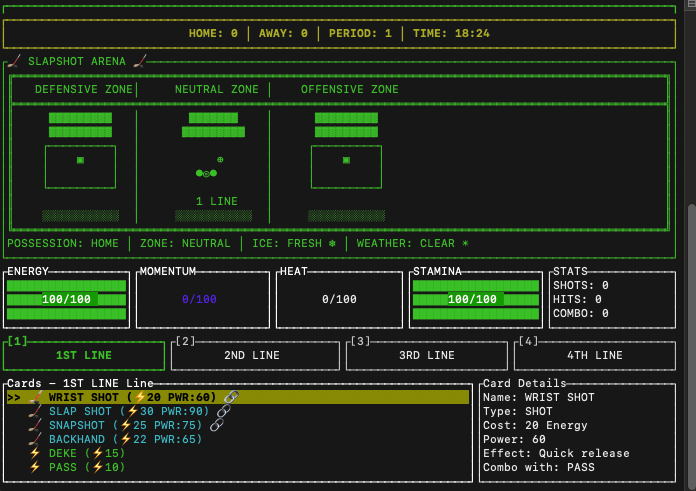Choose the SNAPSHOT card
This screenshot has width=696, height=491.
point(125,425)
